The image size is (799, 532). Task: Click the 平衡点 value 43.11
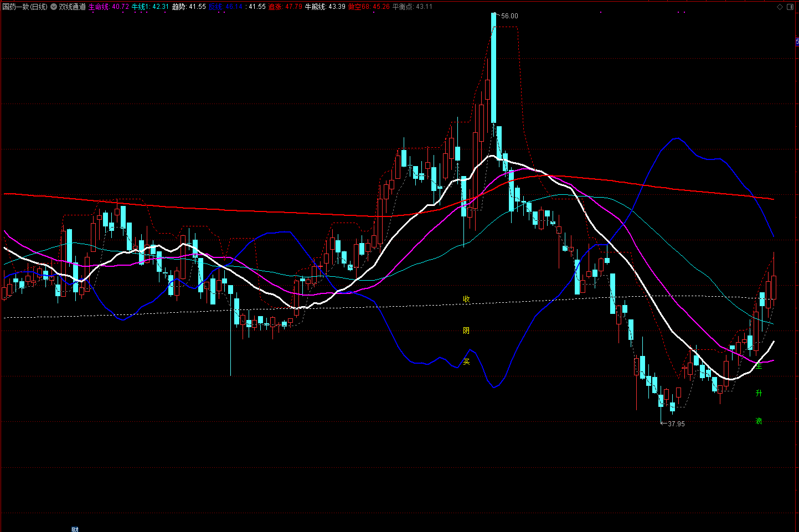(x=424, y=7)
